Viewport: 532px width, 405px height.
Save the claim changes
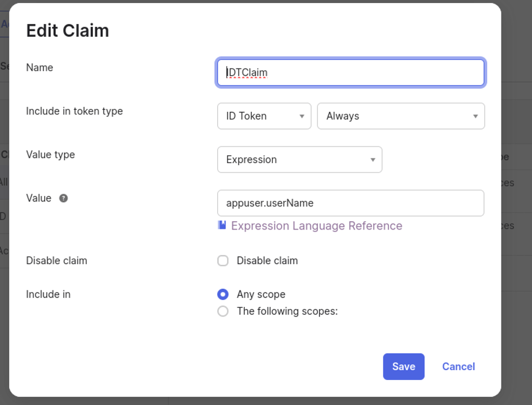(x=404, y=367)
